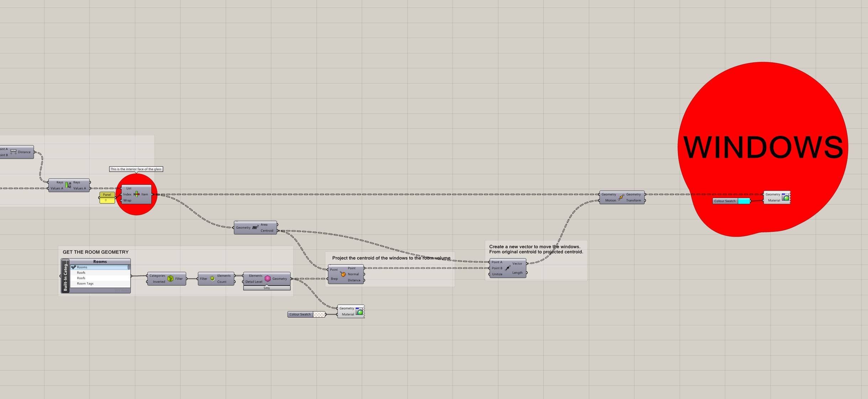Screen dimensions: 868x399
Task: Click the Area output on Area component
Action: pos(264,224)
